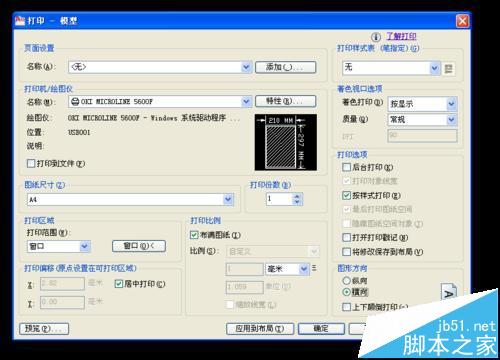Toggle 居中打印 checkbox
The width and height of the screenshot is (500, 360).
(x=118, y=284)
